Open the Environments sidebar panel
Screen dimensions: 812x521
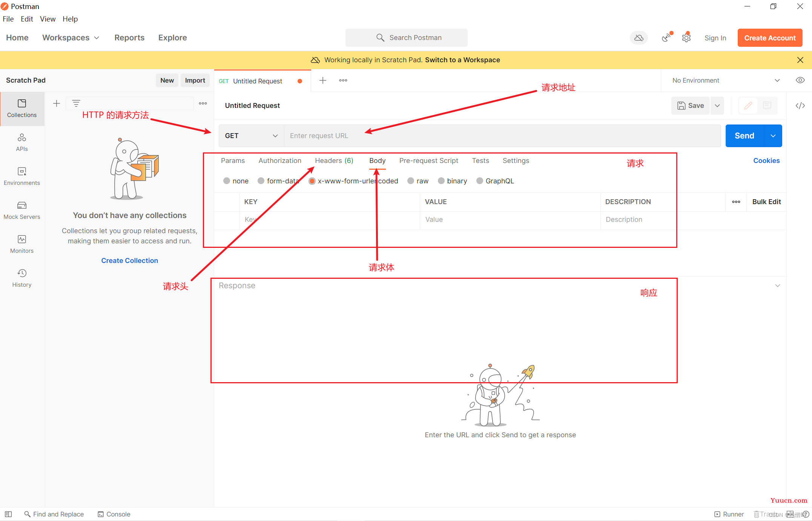point(22,176)
